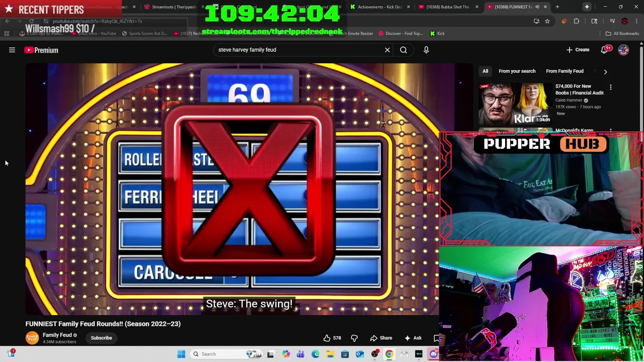Open File Explorer from the taskbar
The image size is (644, 362).
(x=330, y=354)
